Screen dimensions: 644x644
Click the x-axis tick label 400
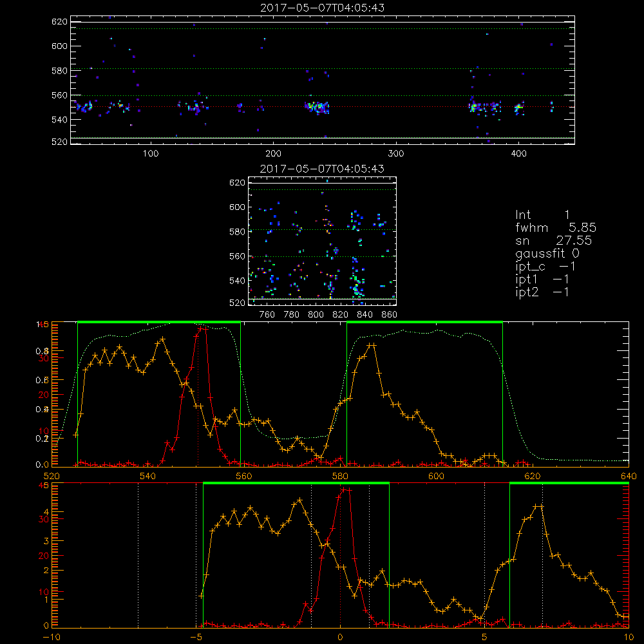tap(518, 154)
